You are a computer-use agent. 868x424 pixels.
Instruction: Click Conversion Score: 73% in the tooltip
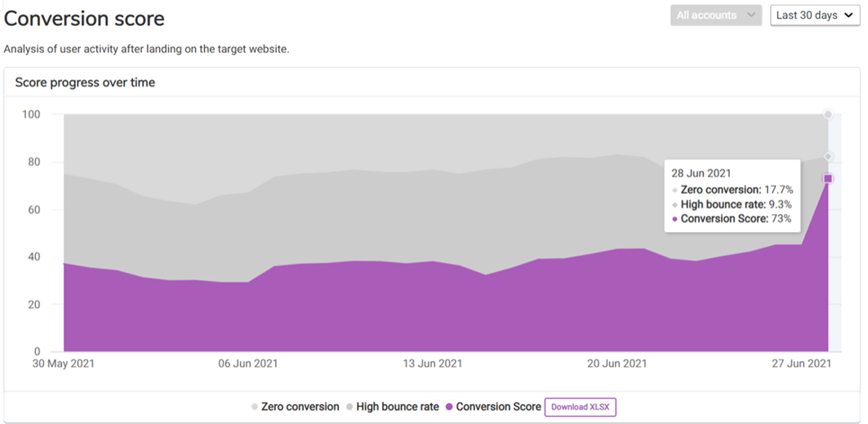click(735, 219)
